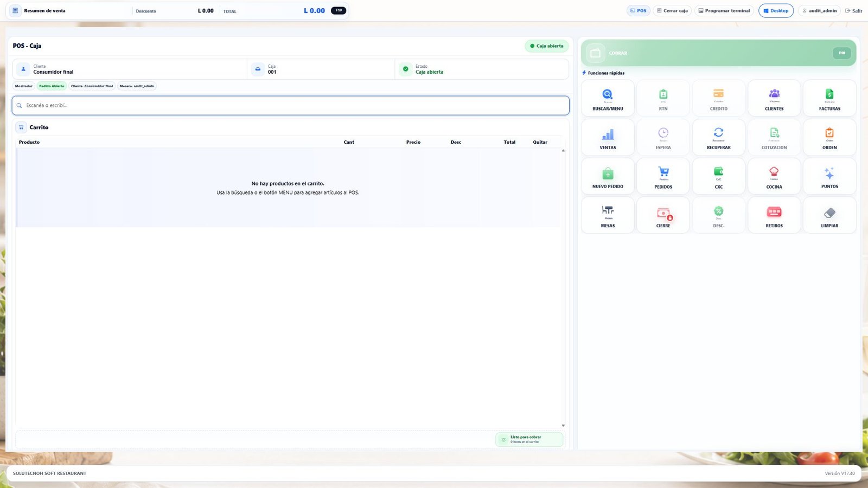Select the POS button in top bar
The height and width of the screenshot is (488, 868).
click(x=639, y=11)
